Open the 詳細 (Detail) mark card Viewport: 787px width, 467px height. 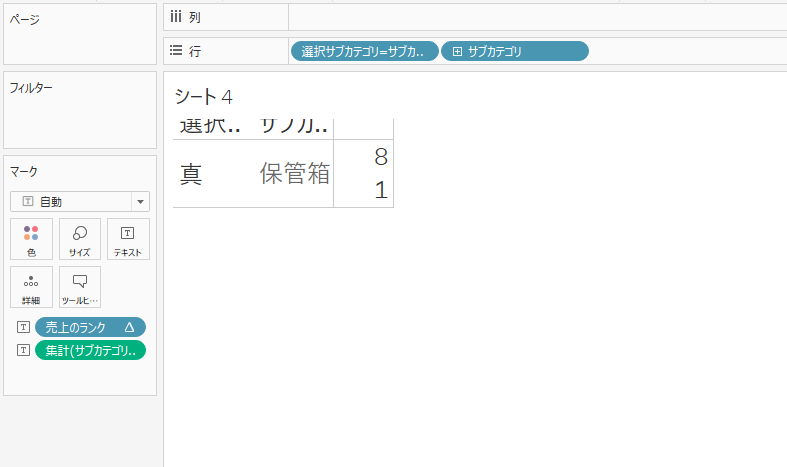[x=31, y=286]
